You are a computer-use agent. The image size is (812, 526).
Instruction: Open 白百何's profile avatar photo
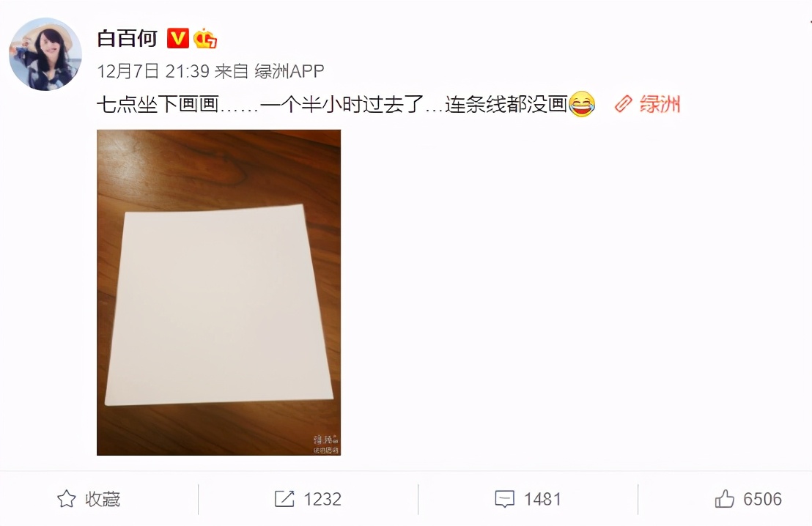pos(45,53)
